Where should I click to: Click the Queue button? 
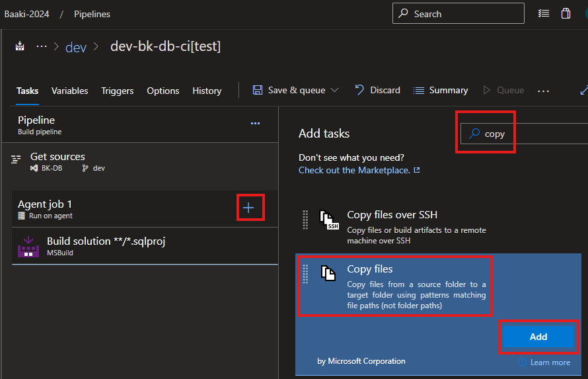point(503,91)
